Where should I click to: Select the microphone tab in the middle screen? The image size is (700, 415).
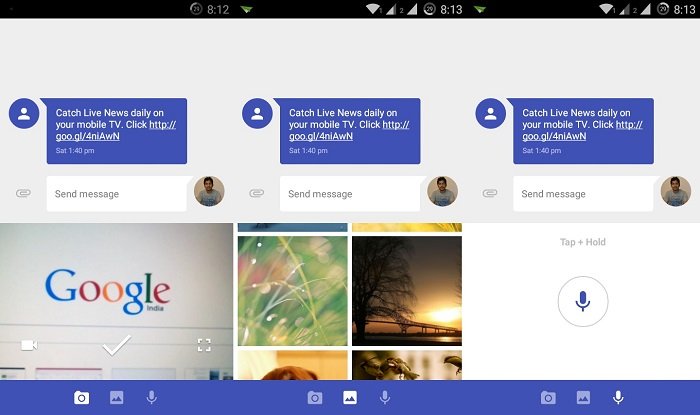tap(385, 398)
